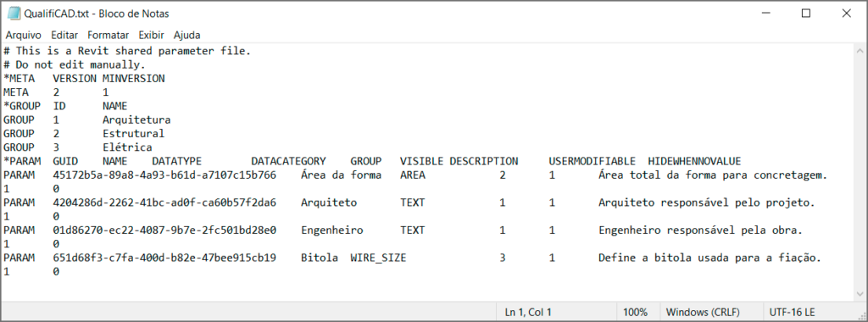Click the parameter name 'Bitola'
868x322 pixels.
tap(320, 258)
